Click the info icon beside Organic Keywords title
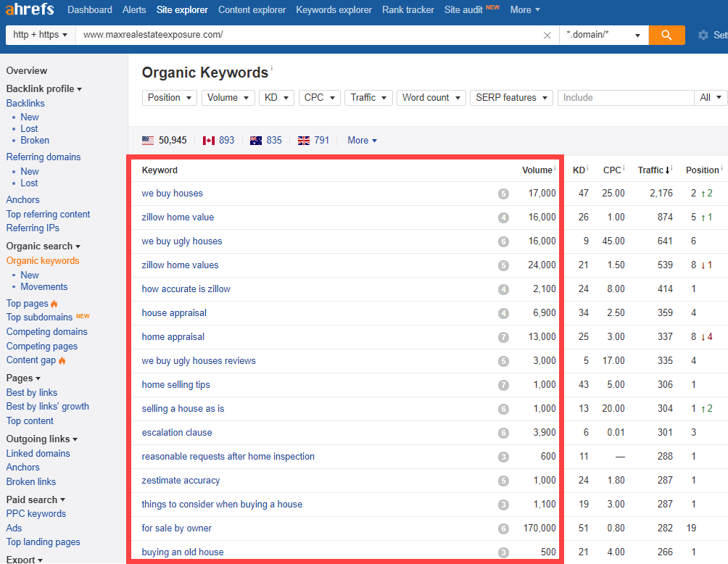Viewport: 728px width, 564px height. point(272,68)
